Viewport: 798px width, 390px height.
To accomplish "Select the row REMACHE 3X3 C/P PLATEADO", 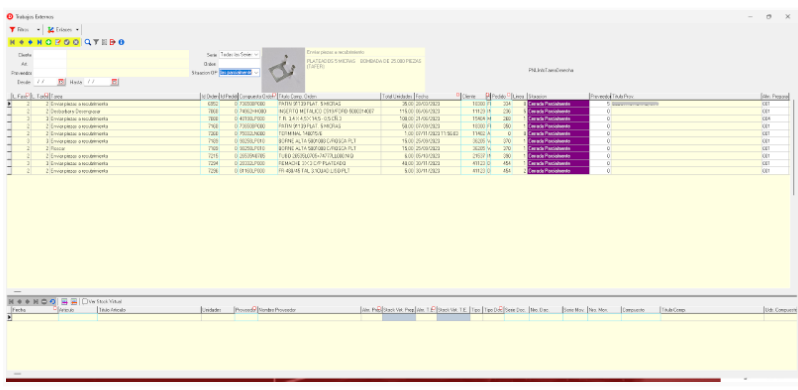I will 397,163.
